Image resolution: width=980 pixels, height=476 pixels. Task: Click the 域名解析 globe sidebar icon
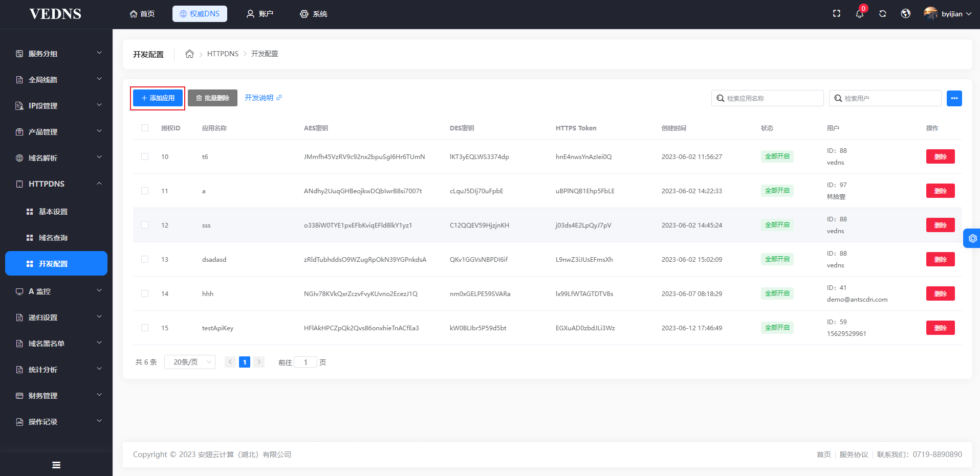19,158
